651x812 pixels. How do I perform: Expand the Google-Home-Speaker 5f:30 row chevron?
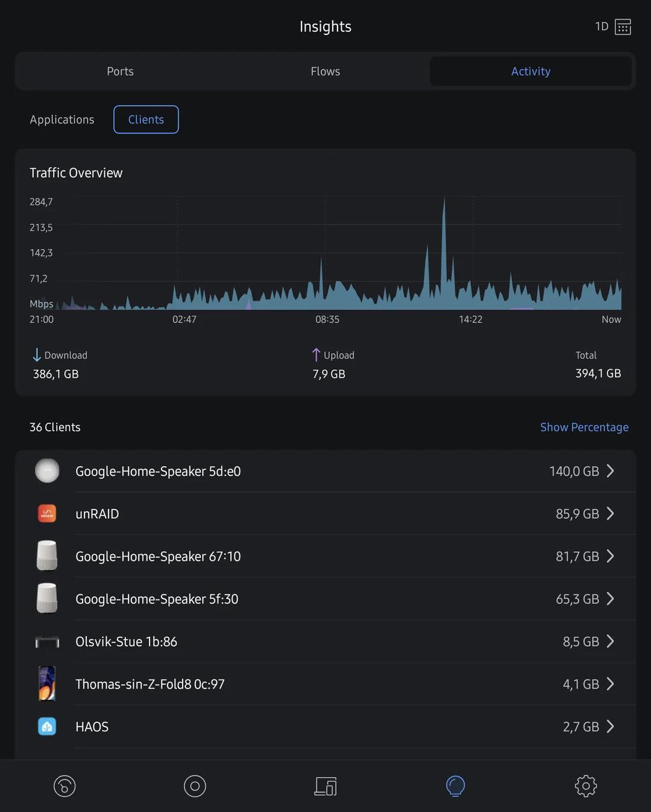611,599
